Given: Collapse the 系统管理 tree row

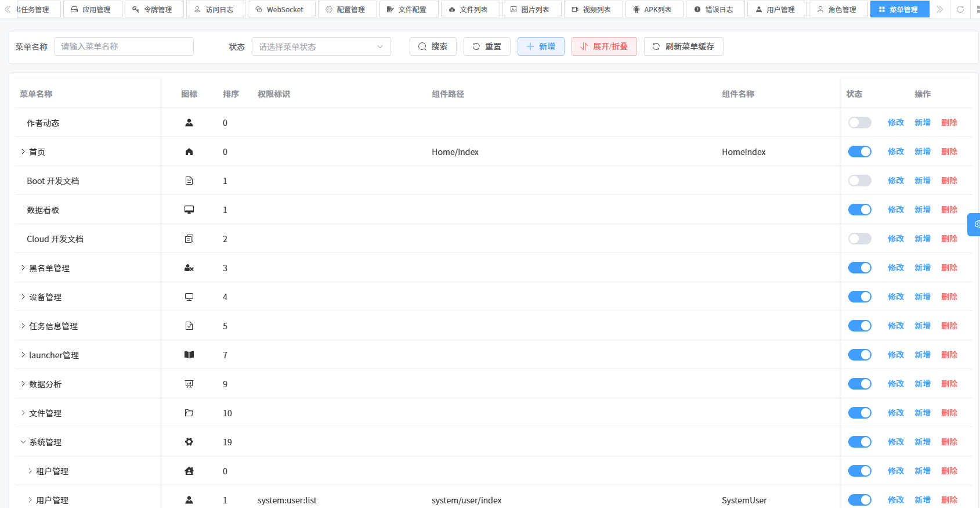Looking at the screenshot, I should point(23,442).
